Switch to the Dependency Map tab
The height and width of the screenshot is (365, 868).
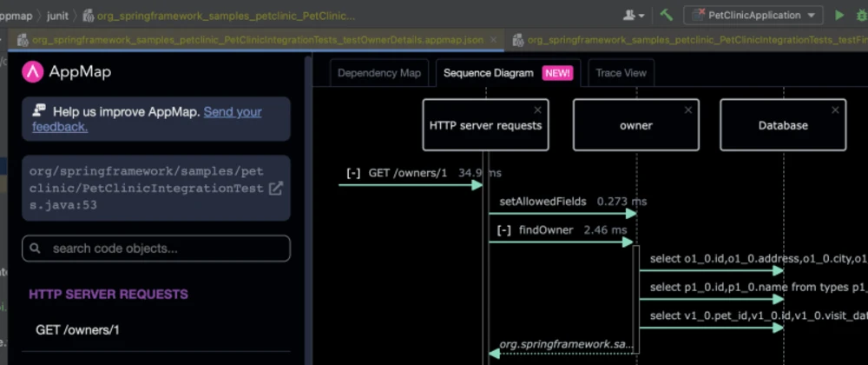coord(379,73)
